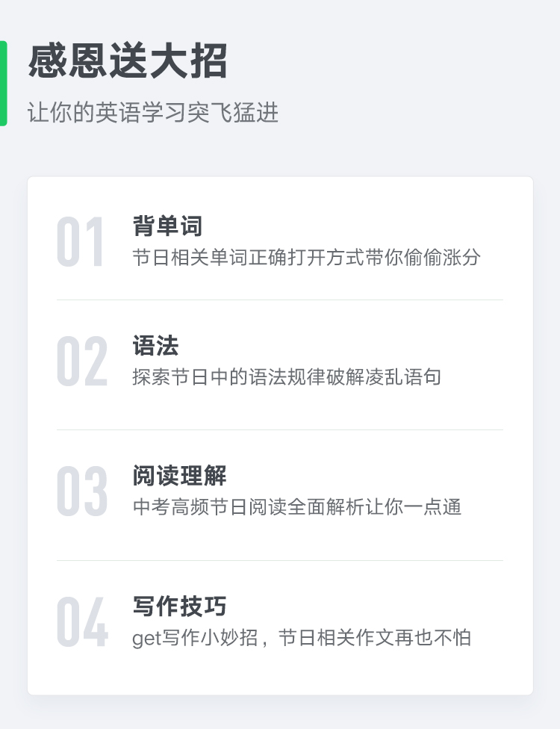
Task: Open the 阅读理解 section title
Action: coord(179,476)
